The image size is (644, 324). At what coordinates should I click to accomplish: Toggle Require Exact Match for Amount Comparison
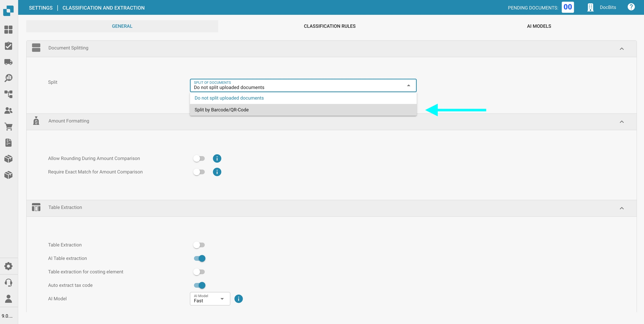199,172
